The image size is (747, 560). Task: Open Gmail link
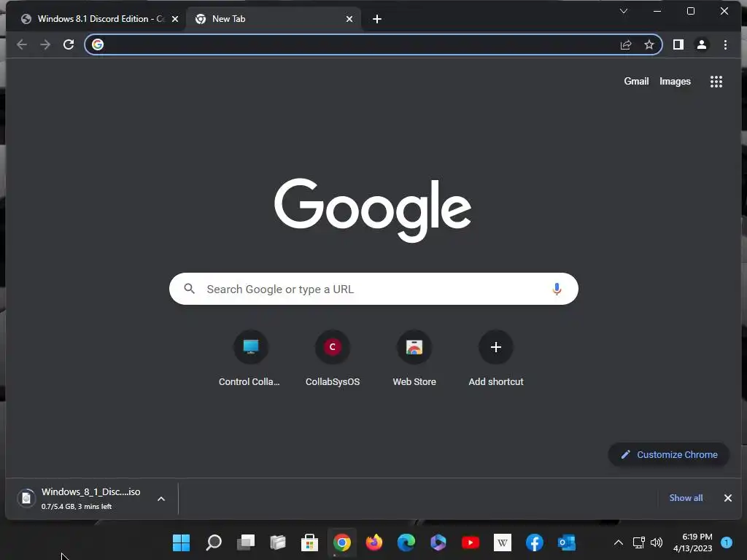636,82
